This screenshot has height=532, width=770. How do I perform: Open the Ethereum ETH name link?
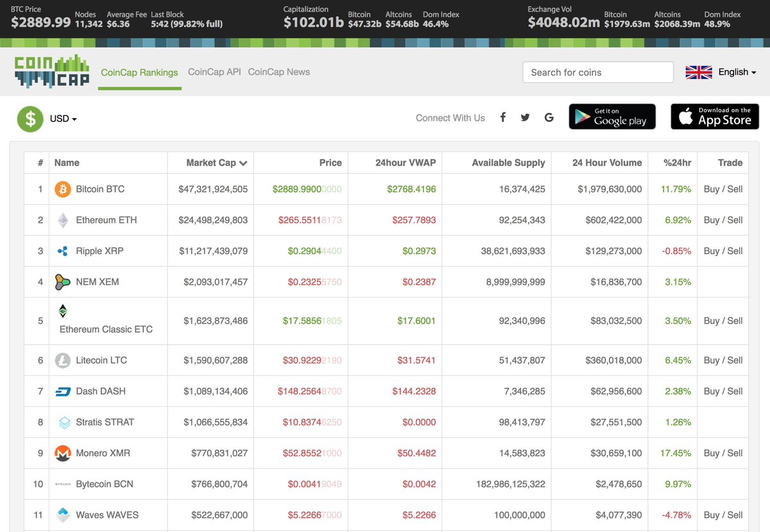pyautogui.click(x=106, y=220)
